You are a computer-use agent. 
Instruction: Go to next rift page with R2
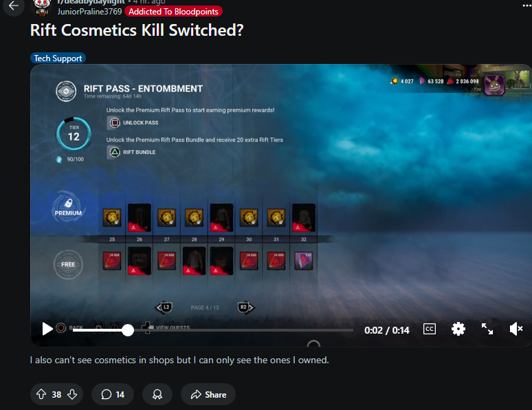[245, 307]
